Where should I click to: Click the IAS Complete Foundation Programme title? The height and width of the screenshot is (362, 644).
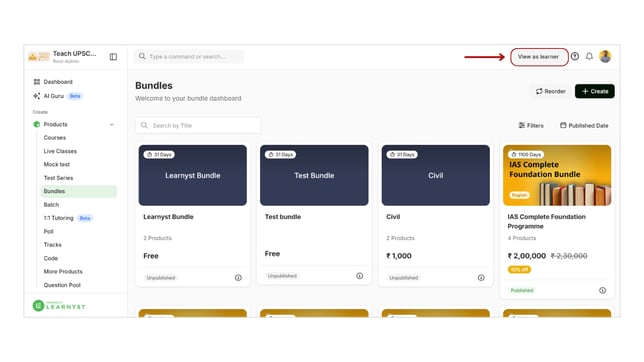click(547, 221)
